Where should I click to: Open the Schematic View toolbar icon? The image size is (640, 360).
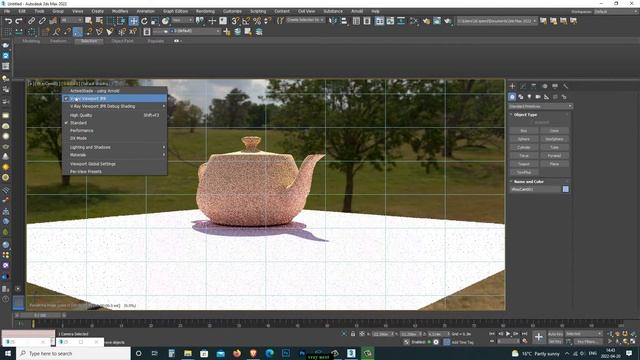[x=401, y=21]
